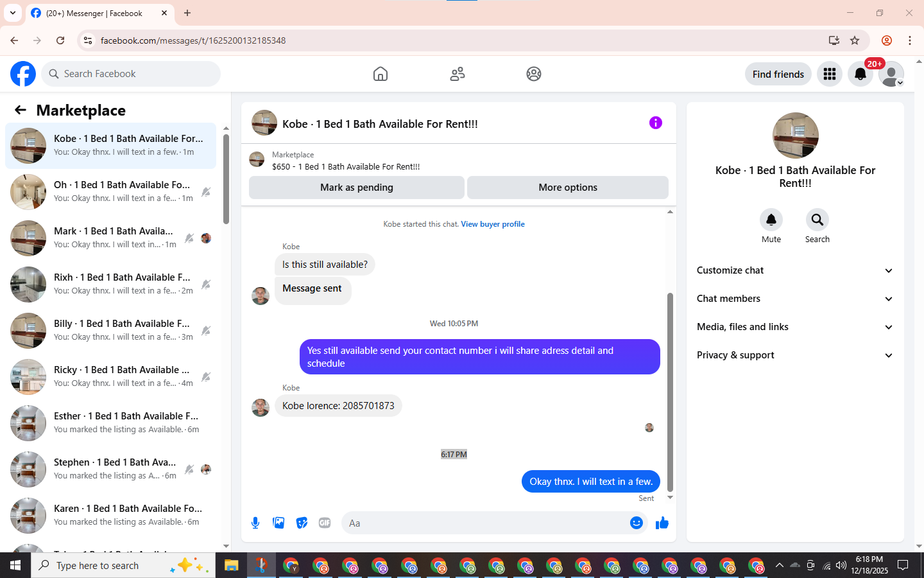The width and height of the screenshot is (924, 578).
Task: Focus the Search Facebook field
Action: [131, 74]
